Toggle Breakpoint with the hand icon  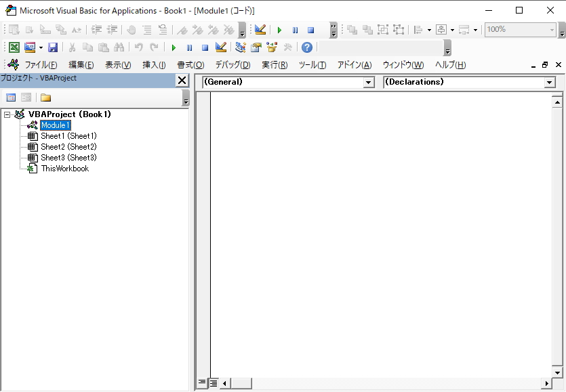[x=132, y=30]
